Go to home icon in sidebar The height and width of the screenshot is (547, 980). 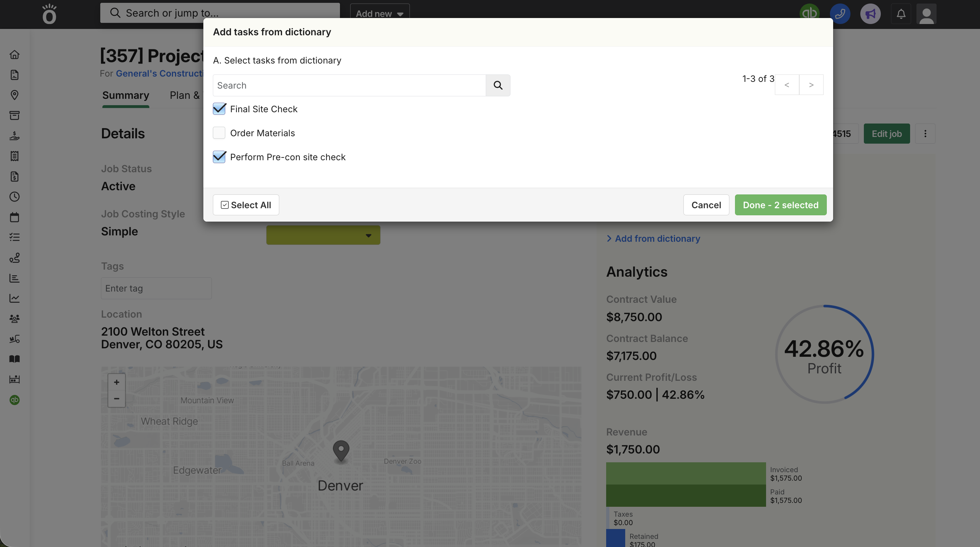(x=14, y=54)
